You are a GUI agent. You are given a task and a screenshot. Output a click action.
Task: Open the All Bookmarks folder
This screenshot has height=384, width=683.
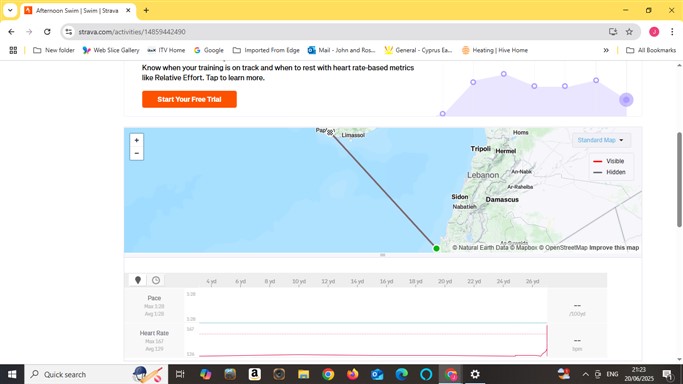coord(651,51)
